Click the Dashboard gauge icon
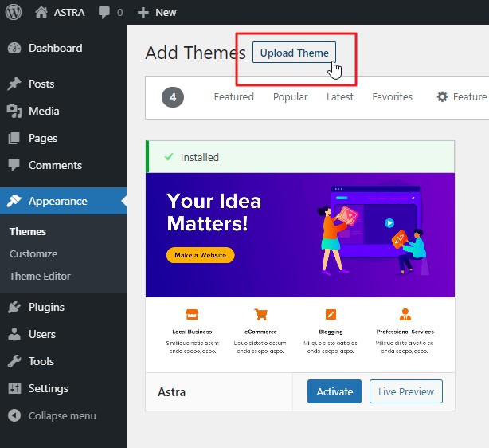Screen dimensions: 489x448 coord(14,48)
